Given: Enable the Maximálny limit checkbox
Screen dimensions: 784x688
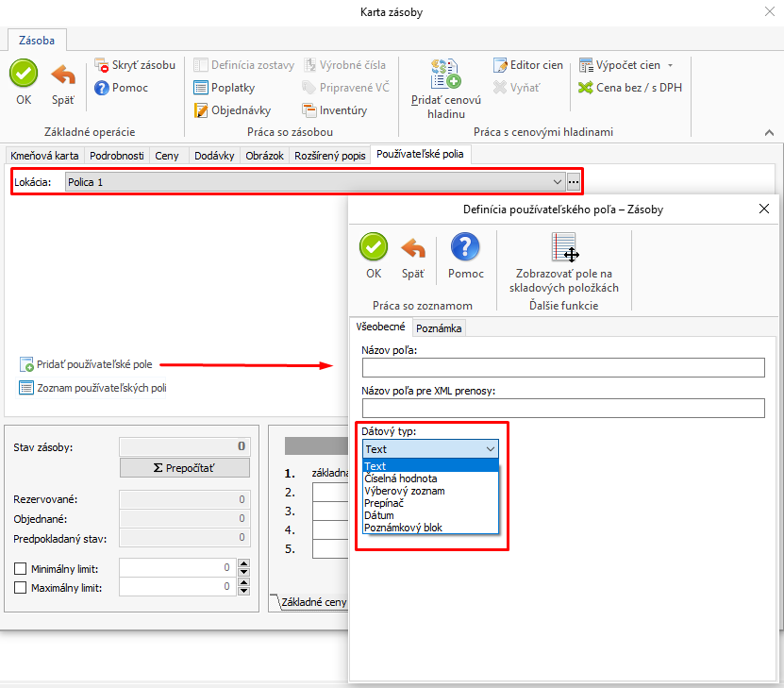Looking at the screenshot, I should pos(21,587).
